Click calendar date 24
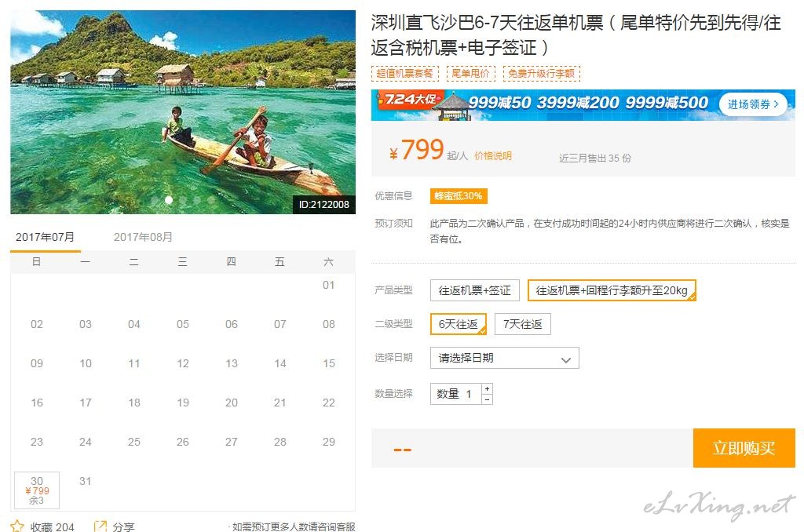Screen dimensions: 804x532 (x=85, y=442)
